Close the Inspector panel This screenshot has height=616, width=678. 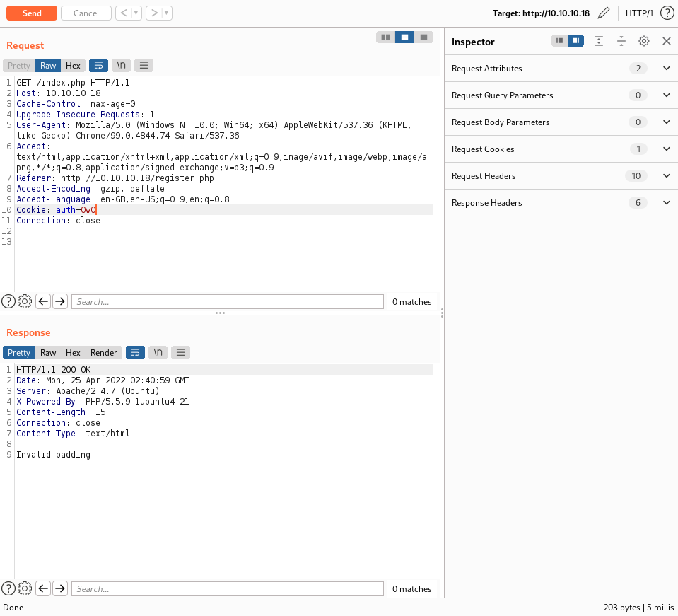point(666,42)
